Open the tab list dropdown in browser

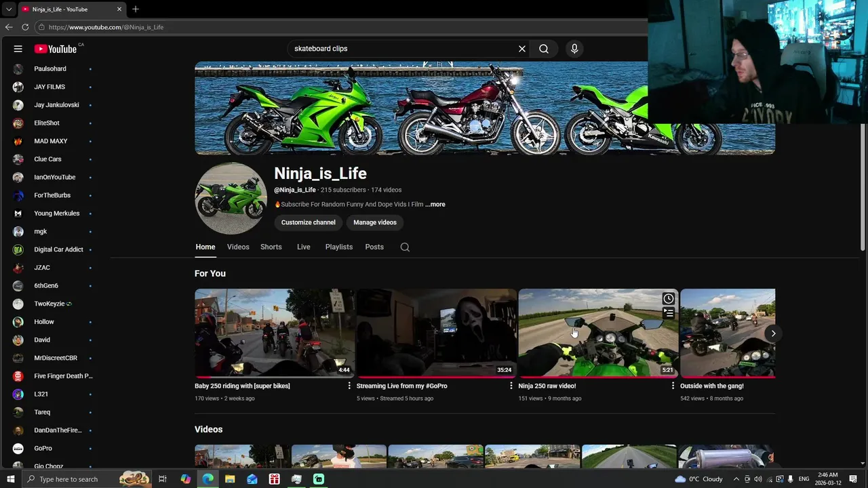[x=8, y=9]
